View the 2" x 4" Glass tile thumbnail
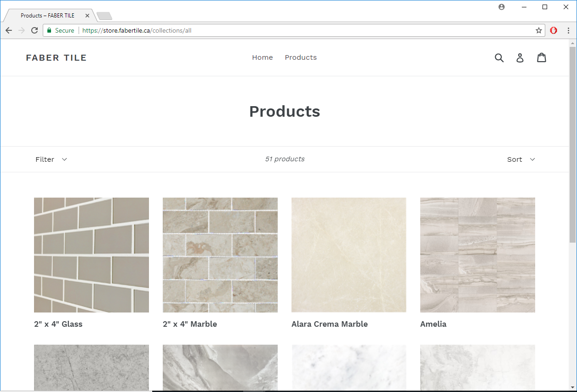This screenshot has height=392, width=577. pyautogui.click(x=91, y=255)
